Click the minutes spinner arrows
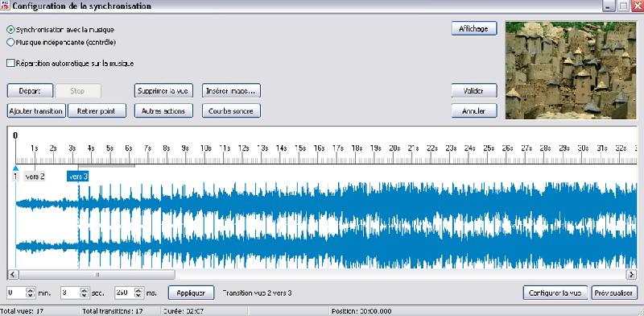The width and height of the screenshot is (644, 316). 31,293
